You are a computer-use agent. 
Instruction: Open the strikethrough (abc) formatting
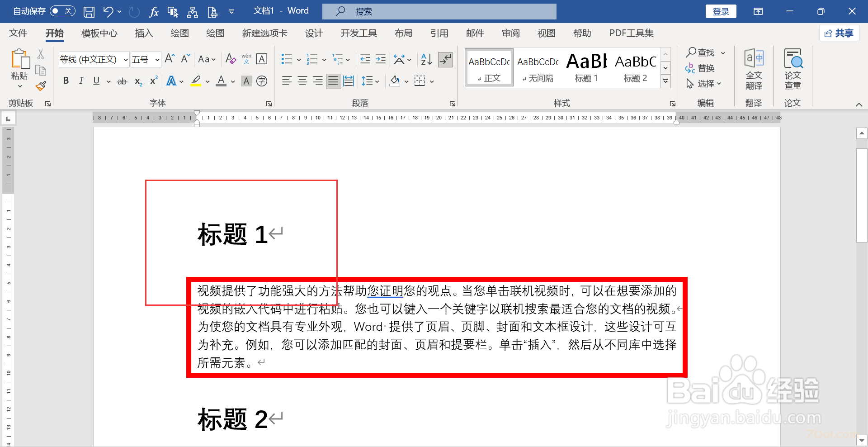(122, 81)
